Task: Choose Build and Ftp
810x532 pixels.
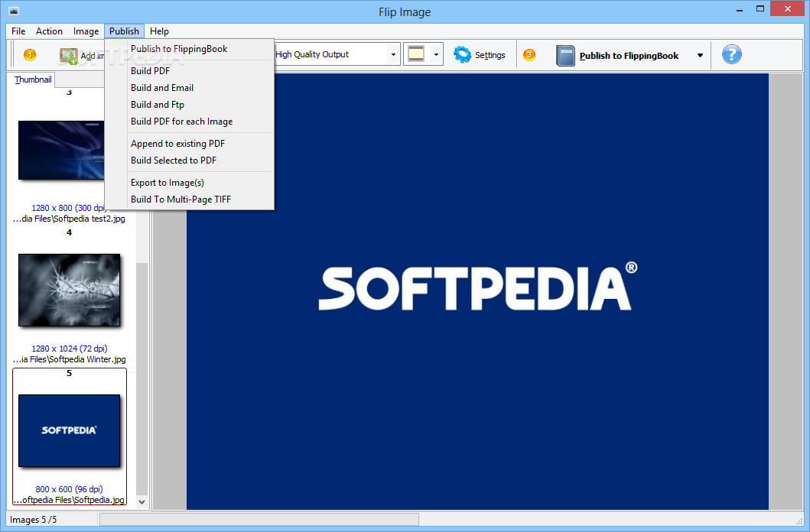Action: (189, 105)
